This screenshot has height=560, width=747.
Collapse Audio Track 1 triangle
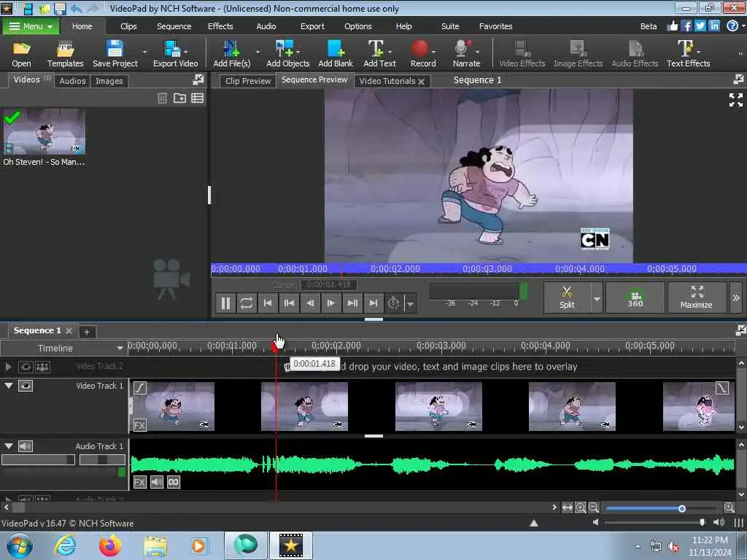click(9, 446)
